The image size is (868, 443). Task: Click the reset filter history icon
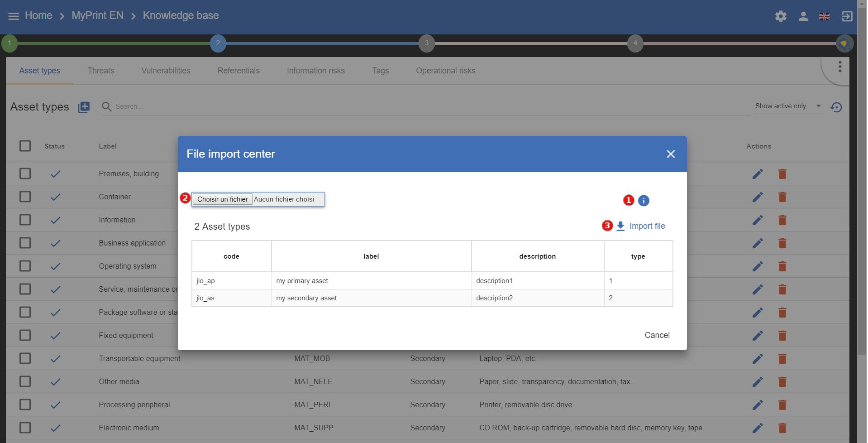[836, 107]
